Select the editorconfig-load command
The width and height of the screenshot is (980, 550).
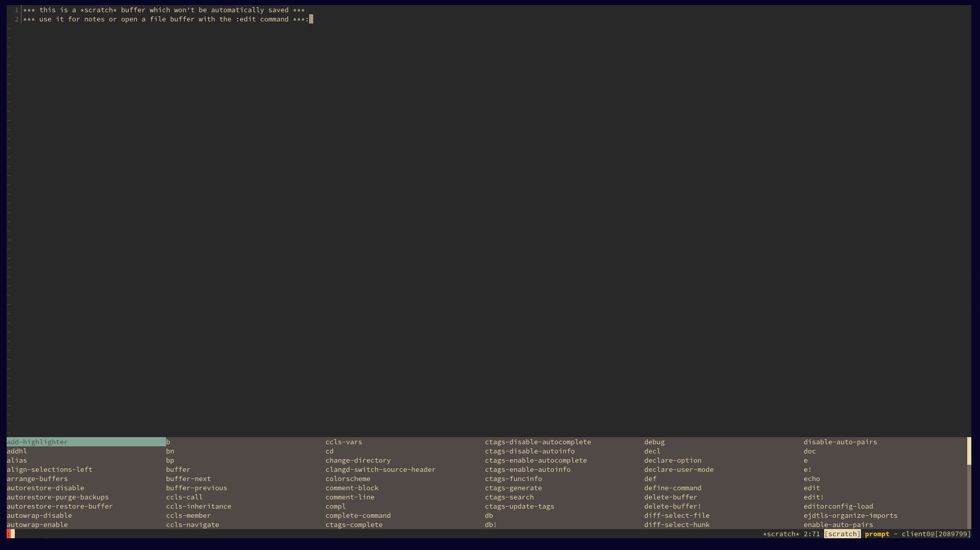(838, 506)
